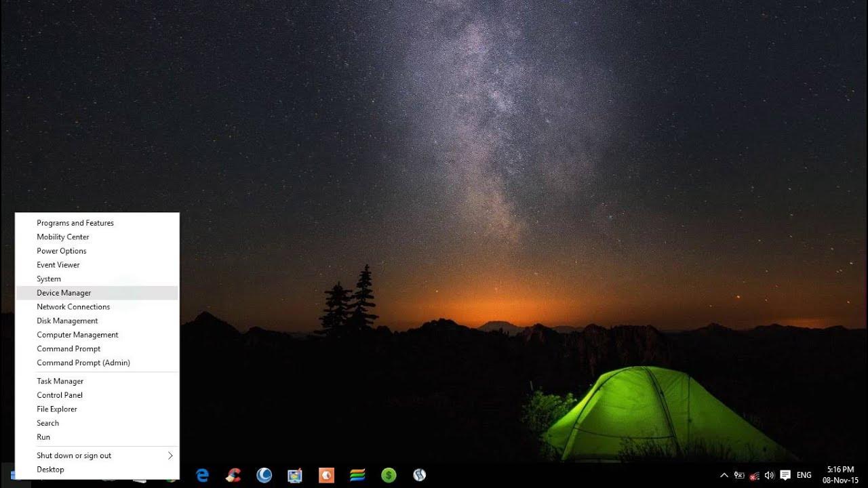868x488 pixels.
Task: Show hidden system tray icons
Action: [724, 476]
